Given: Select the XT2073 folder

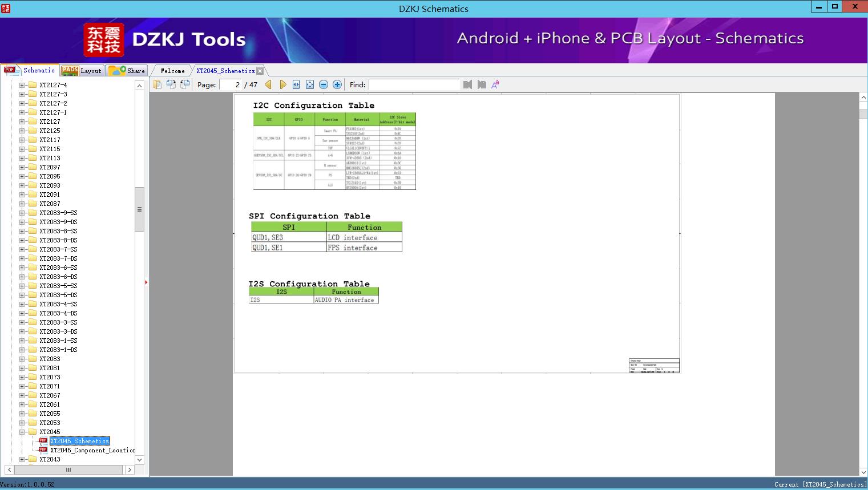Looking at the screenshot, I should pyautogui.click(x=50, y=377).
